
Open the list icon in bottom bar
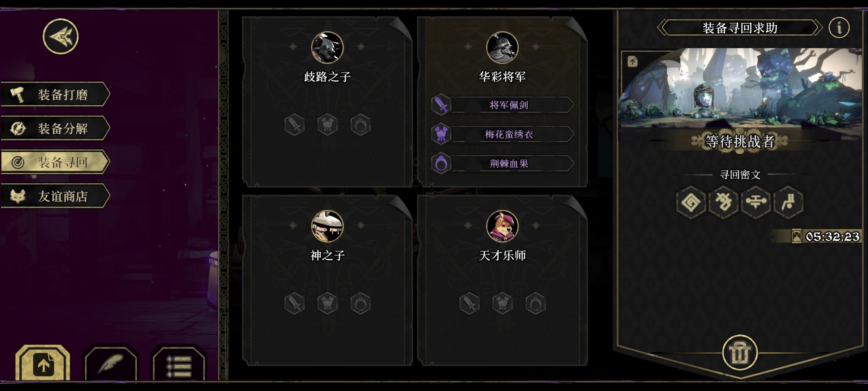179,365
